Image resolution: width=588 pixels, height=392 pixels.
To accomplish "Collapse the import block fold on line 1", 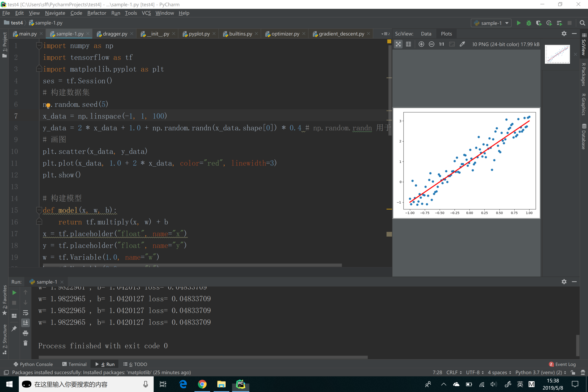I will pyautogui.click(x=39, y=46).
